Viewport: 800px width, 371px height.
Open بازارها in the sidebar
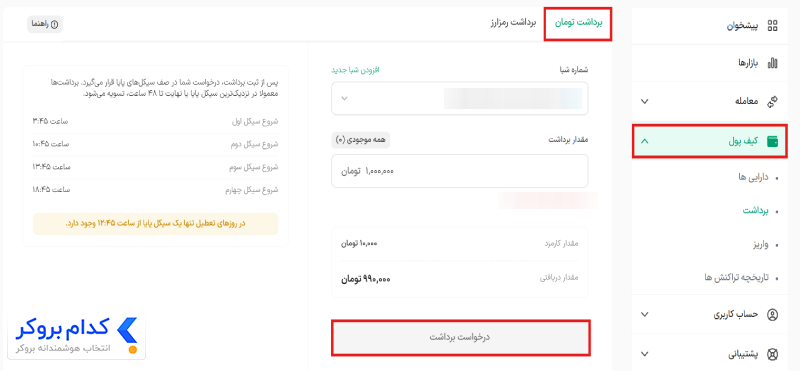coord(748,63)
